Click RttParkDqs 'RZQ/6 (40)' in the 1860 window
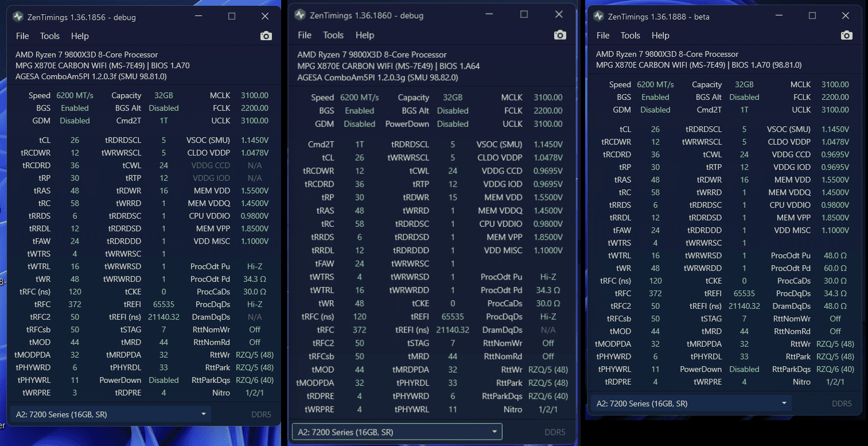868x446 pixels. click(548, 395)
